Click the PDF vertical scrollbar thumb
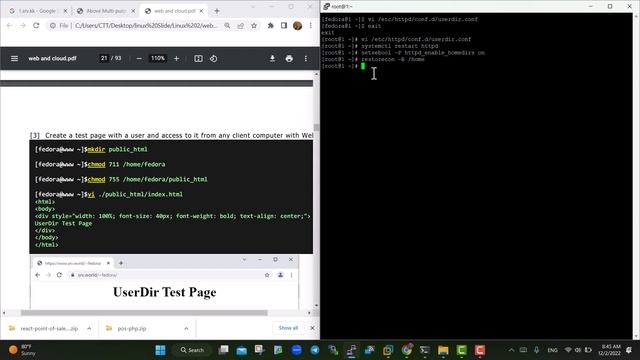Screen dimensions: 640x360 point(316,128)
